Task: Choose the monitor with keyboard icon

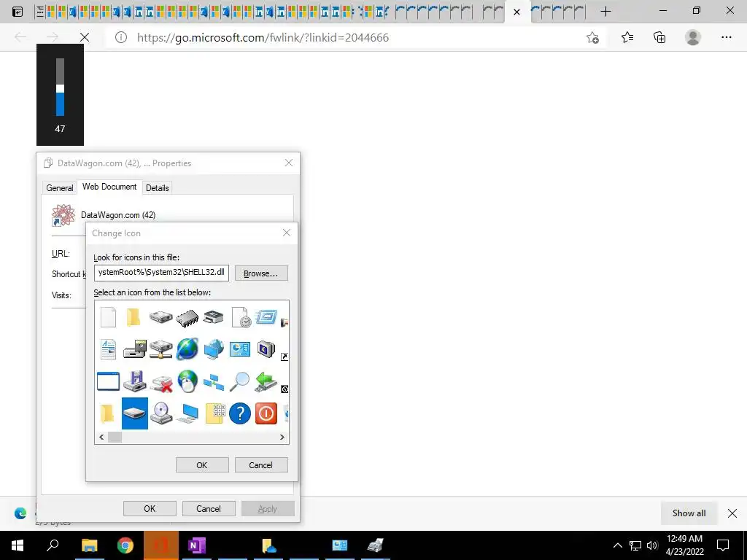Action: (187, 413)
